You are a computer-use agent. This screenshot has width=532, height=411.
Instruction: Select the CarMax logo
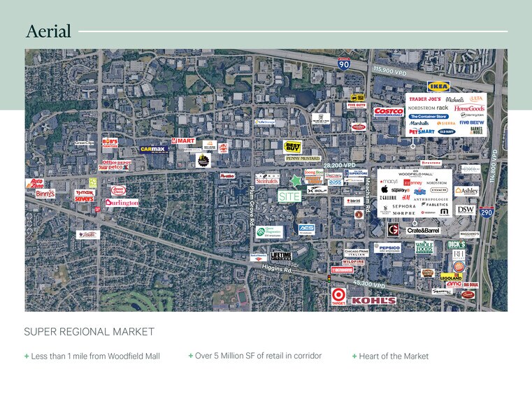(152, 149)
